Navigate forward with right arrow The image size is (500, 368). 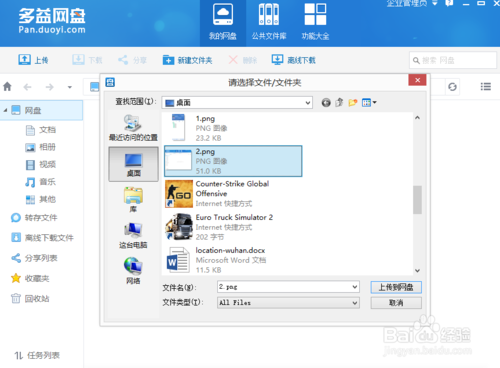coord(49,87)
